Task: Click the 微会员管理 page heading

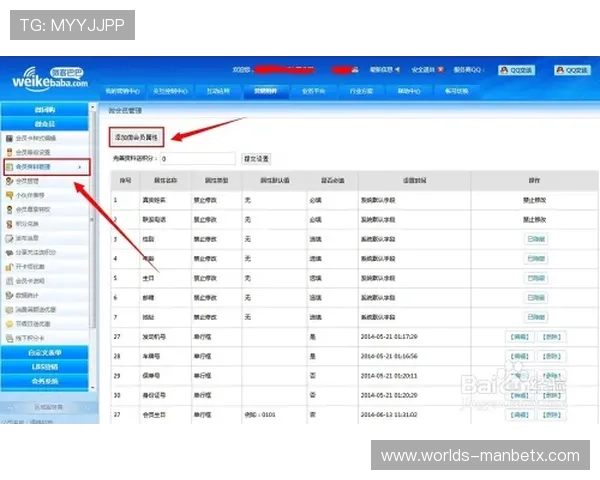Action: pyautogui.click(x=125, y=111)
